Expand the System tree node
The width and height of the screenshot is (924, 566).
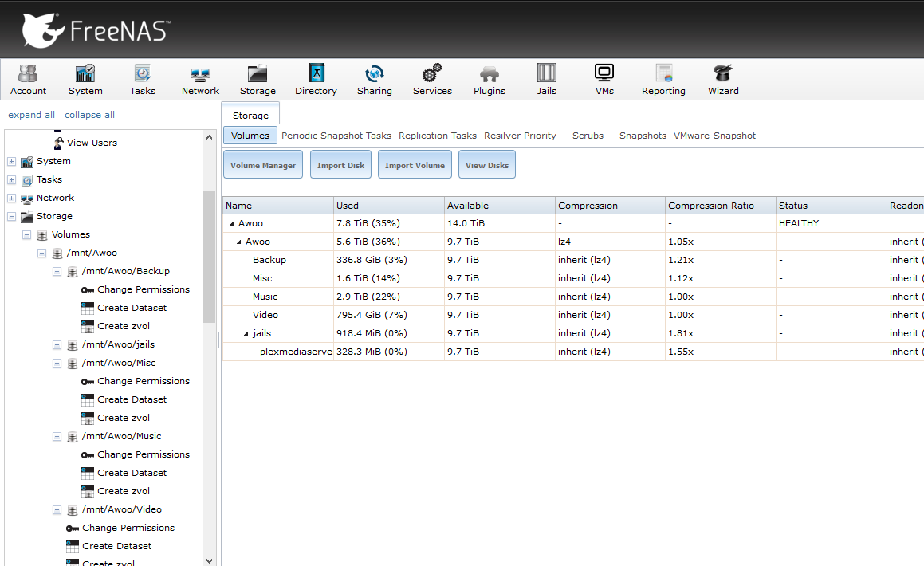coord(11,161)
